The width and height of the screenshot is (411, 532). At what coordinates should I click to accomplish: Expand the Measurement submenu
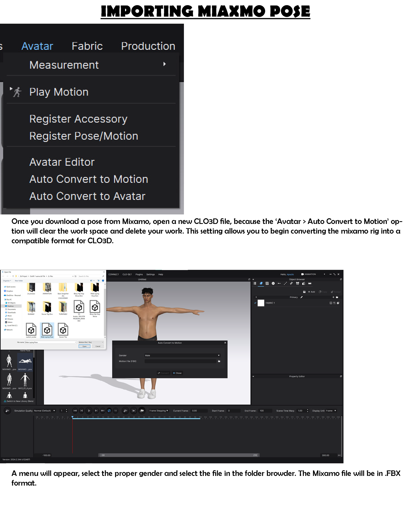point(91,65)
